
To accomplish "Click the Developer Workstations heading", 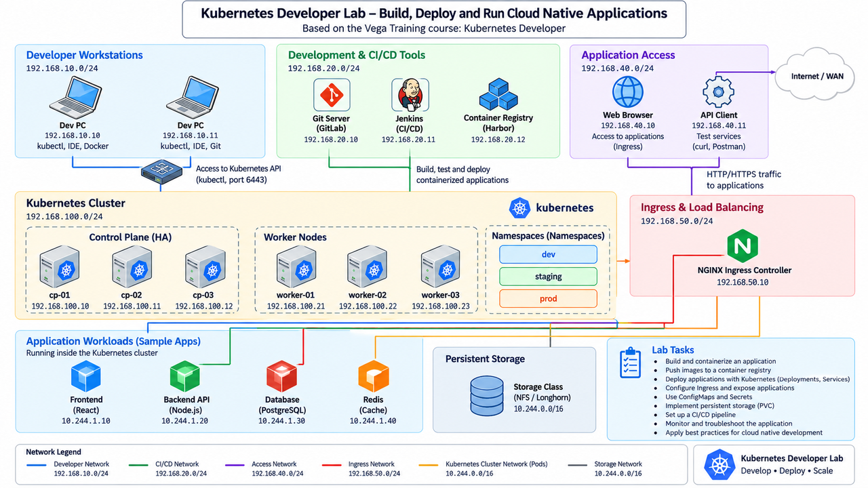I will (x=84, y=55).
